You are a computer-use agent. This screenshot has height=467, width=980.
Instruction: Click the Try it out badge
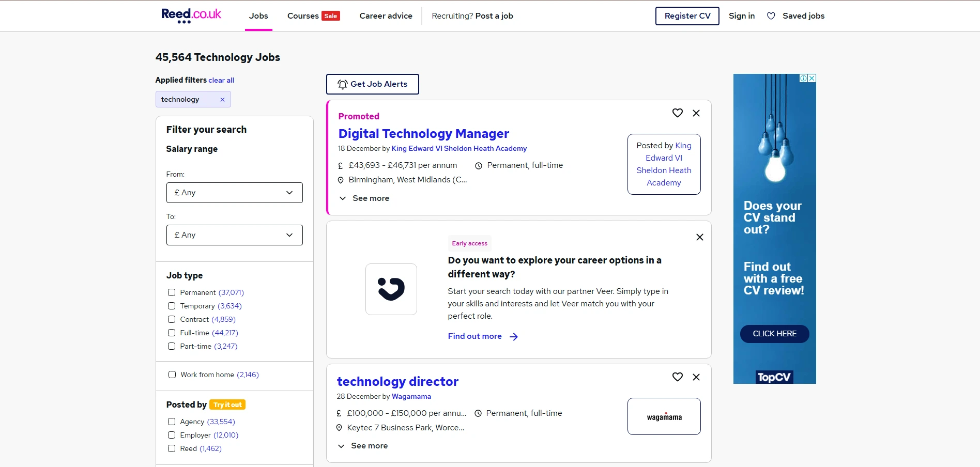(x=227, y=405)
